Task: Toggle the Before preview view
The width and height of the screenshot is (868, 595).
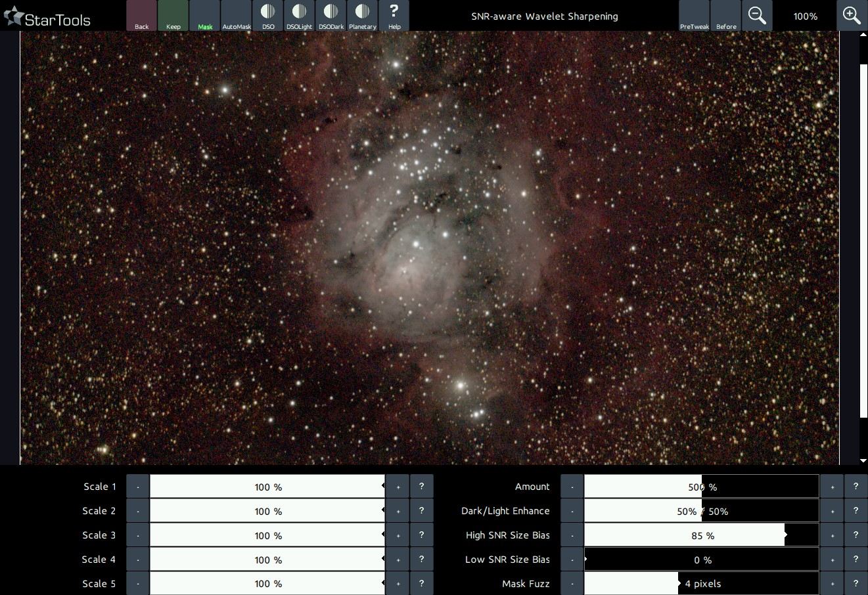Action: [726, 16]
